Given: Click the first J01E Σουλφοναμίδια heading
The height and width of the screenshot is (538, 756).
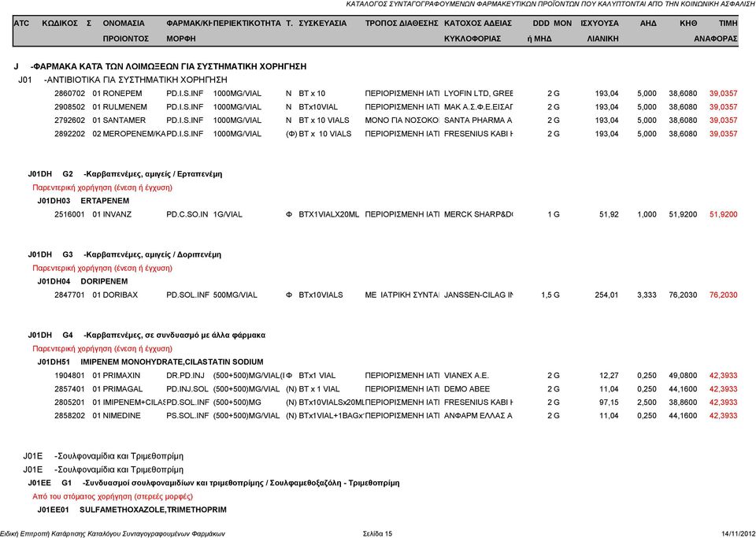Looking at the screenshot, I should click(x=103, y=456).
